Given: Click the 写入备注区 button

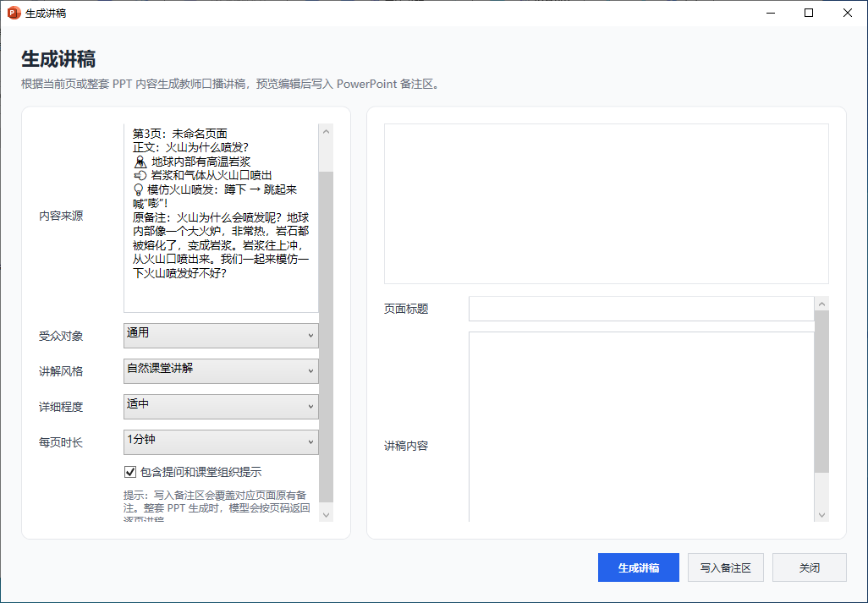Looking at the screenshot, I should coord(726,567).
